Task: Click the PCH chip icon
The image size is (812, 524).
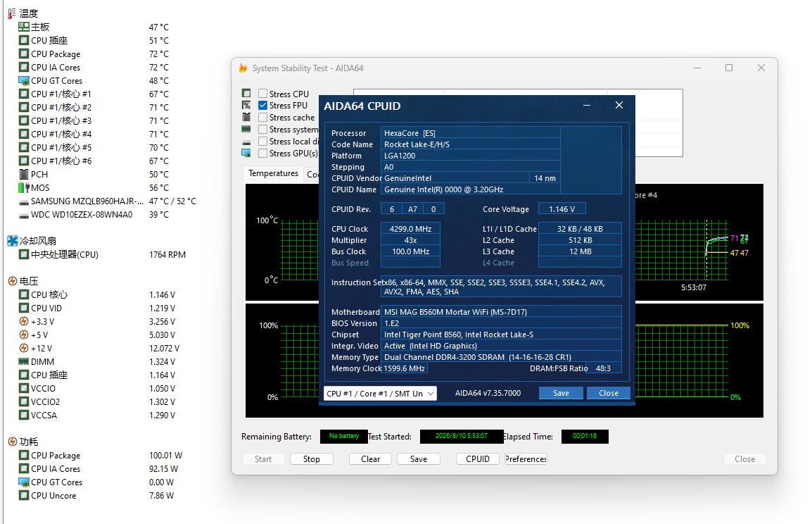Action: tap(24, 174)
